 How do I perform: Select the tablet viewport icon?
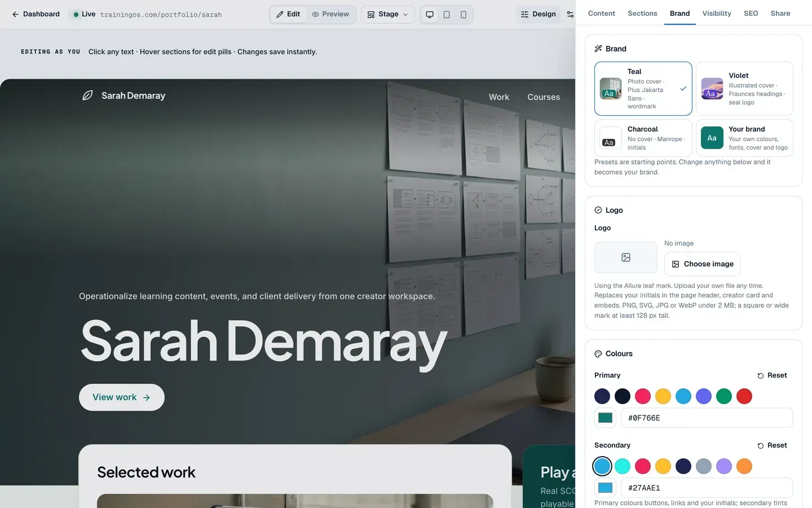point(447,15)
